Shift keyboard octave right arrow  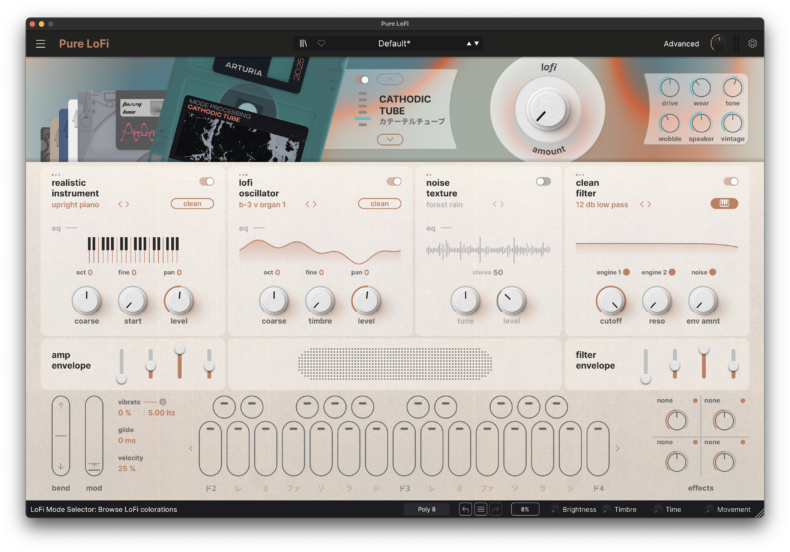point(618,448)
